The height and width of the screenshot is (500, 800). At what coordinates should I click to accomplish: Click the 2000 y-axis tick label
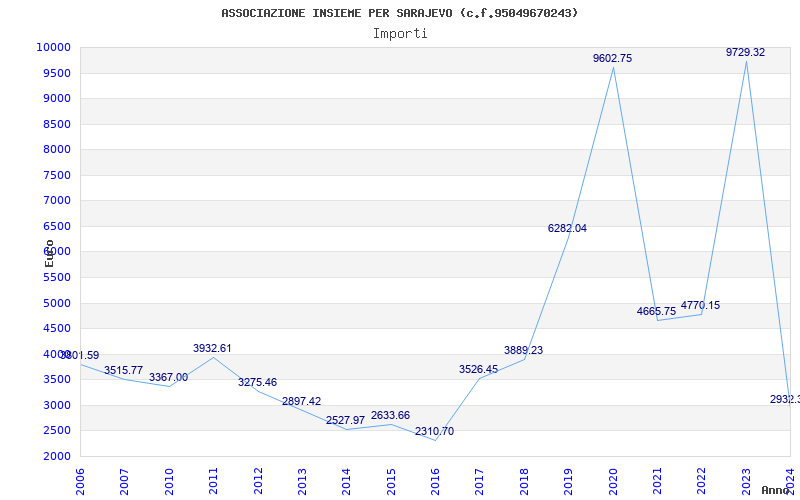[x=56, y=456]
